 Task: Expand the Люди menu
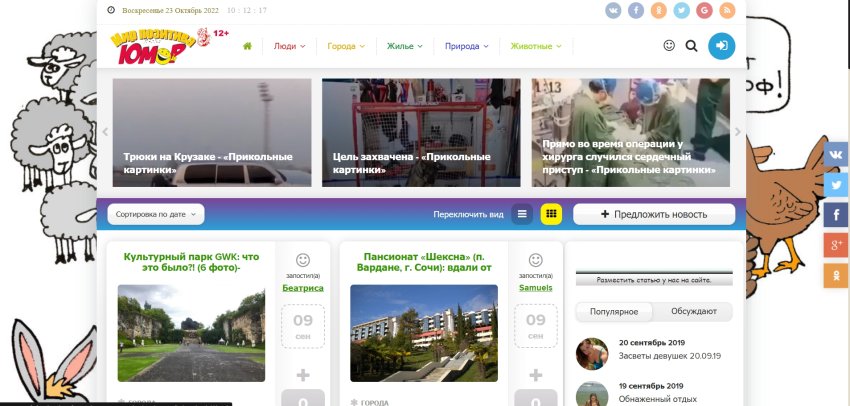tap(289, 46)
